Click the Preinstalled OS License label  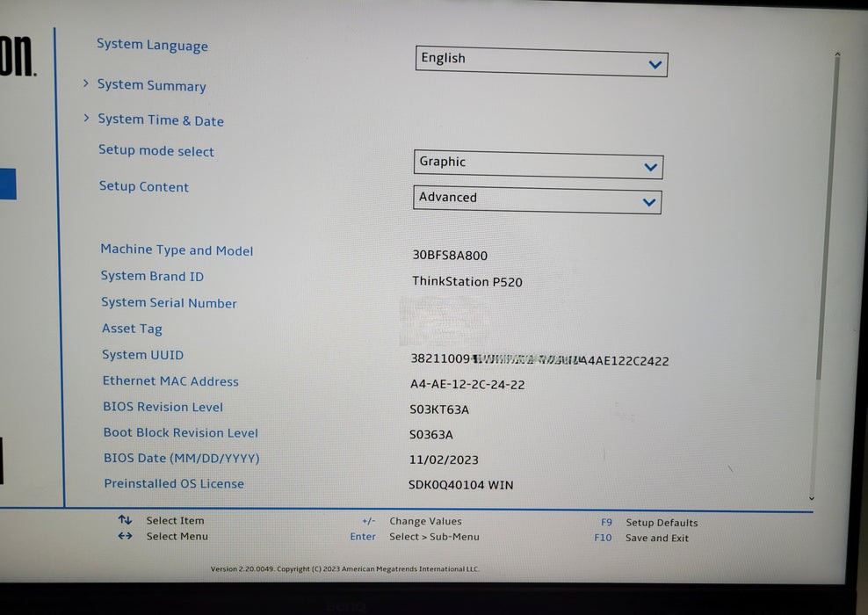[174, 483]
